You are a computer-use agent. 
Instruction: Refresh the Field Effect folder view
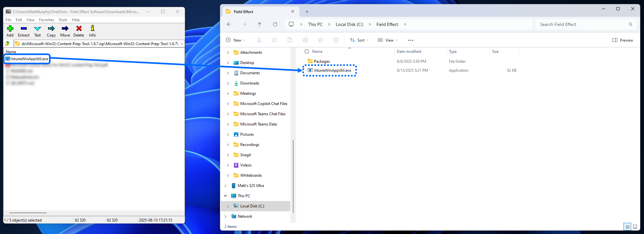(x=275, y=24)
